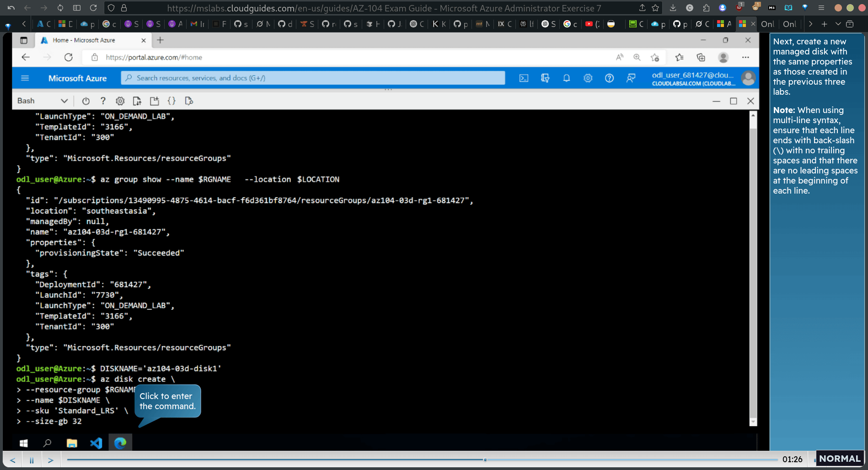Viewport: 868px width, 470px height.
Task: Go to previous guide step arrow
Action: pos(13,460)
